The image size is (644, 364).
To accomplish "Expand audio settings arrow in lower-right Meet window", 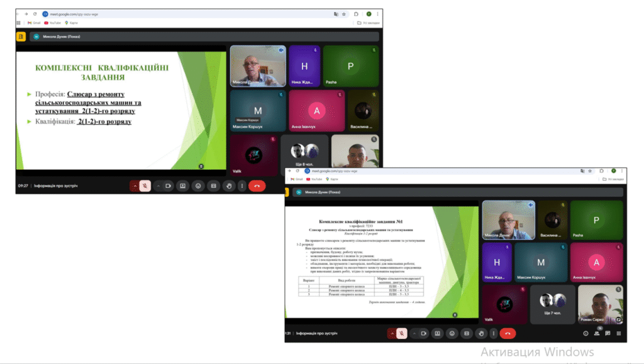I will click(392, 333).
